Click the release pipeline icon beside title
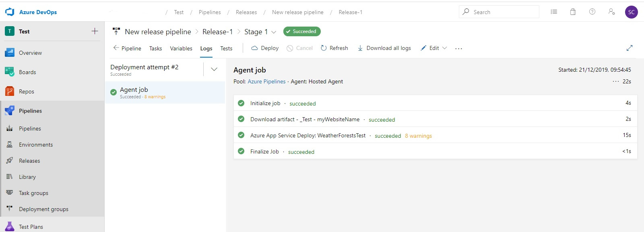The image size is (644, 232). 116,31
